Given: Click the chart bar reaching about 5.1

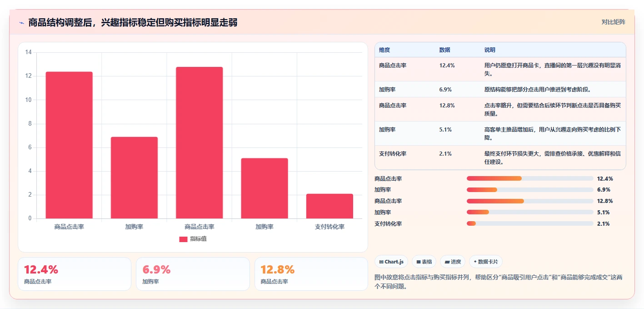Looking at the screenshot, I should 265,188.
